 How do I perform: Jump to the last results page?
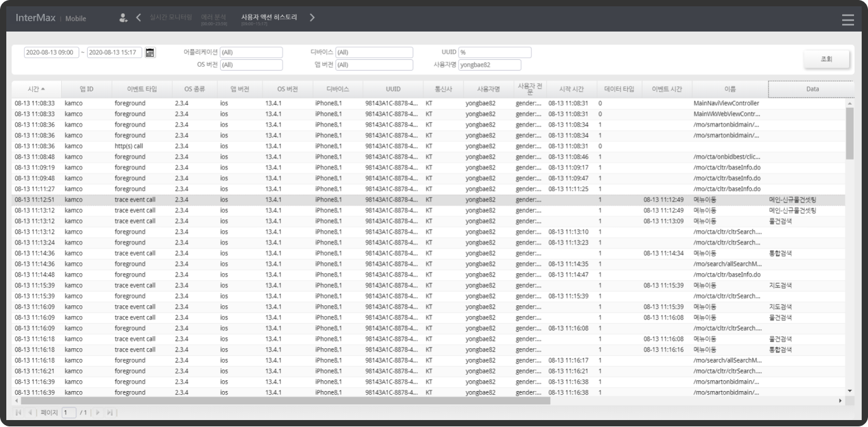tap(110, 412)
